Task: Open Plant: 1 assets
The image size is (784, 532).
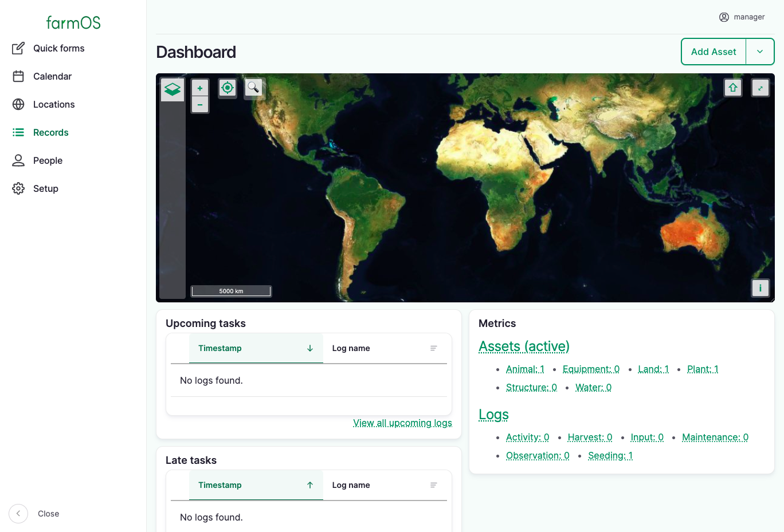Action: click(703, 369)
